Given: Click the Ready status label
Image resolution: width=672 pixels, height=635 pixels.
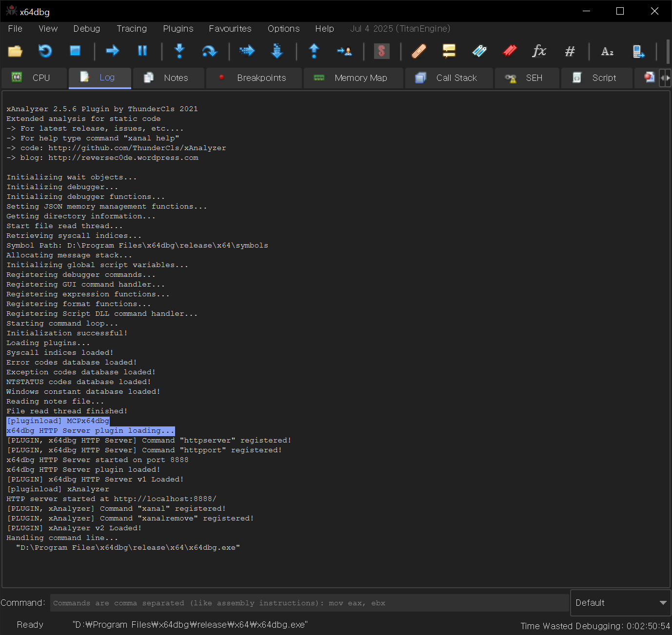Looking at the screenshot, I should 30,625.
